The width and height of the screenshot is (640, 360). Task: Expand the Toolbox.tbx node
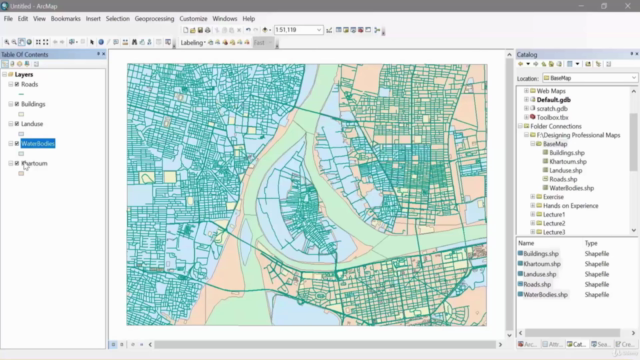coord(526,117)
